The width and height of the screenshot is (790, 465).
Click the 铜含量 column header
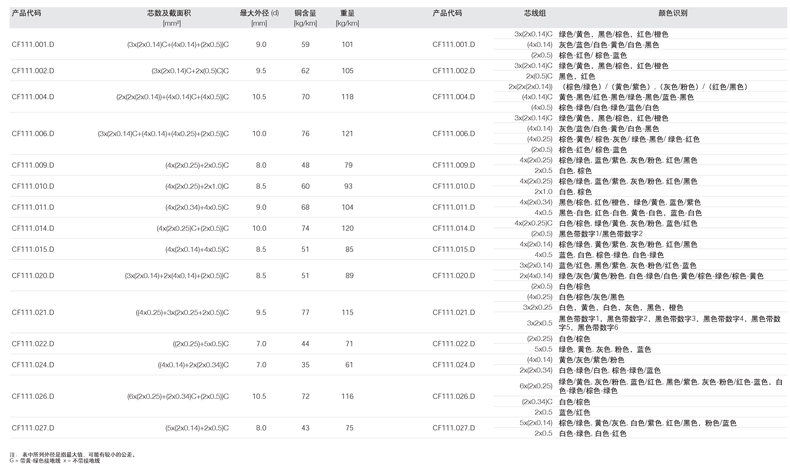[x=304, y=15]
